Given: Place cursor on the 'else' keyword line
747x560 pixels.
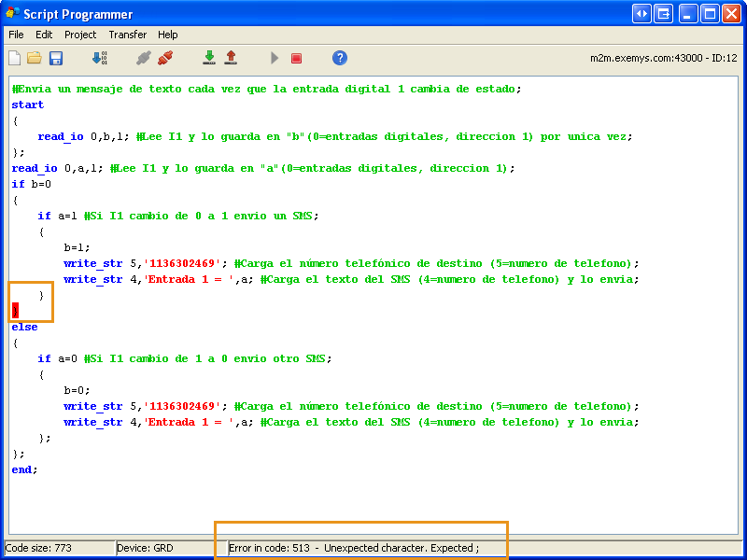Looking at the screenshot, I should pyautogui.click(x=25, y=327).
